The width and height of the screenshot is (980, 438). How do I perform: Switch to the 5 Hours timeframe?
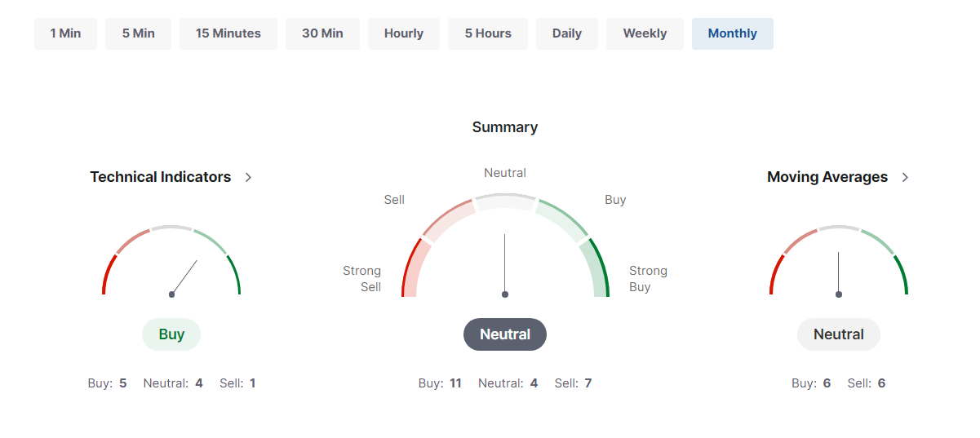point(488,33)
